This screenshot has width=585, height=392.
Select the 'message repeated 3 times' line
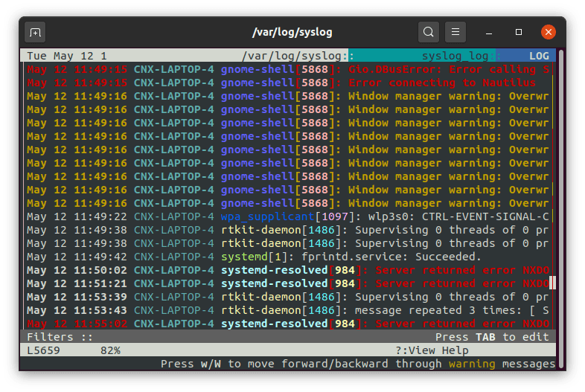pyautogui.click(x=288, y=310)
